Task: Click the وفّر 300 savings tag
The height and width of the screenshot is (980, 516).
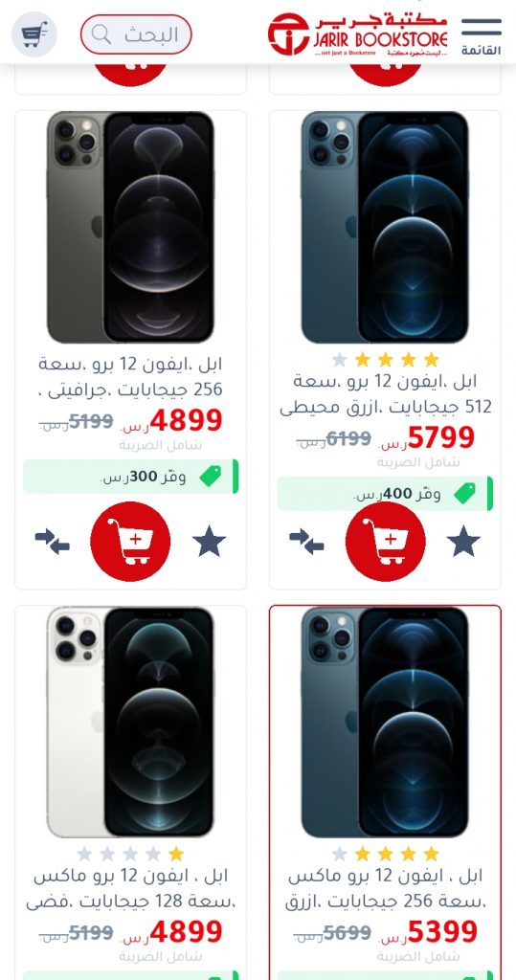Action: 131,477
